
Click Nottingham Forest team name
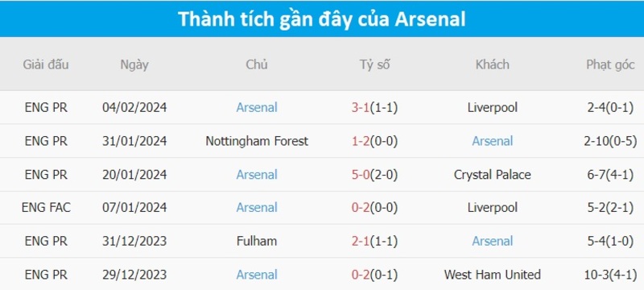click(257, 141)
